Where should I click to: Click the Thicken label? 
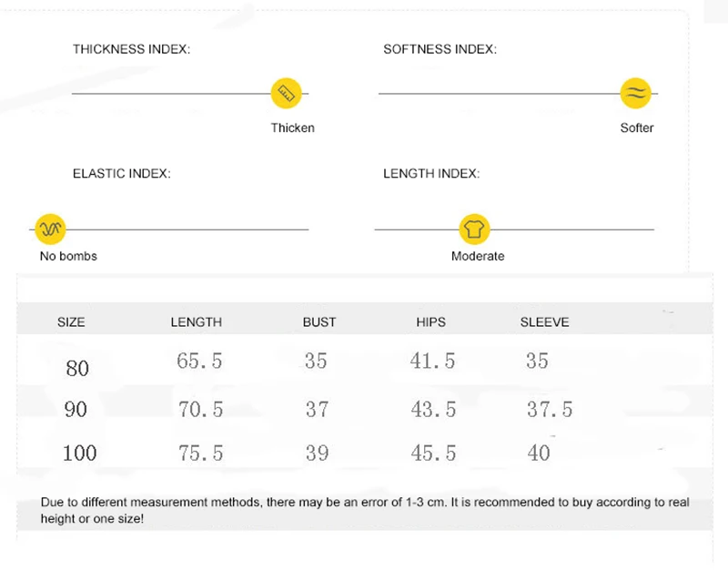292,127
